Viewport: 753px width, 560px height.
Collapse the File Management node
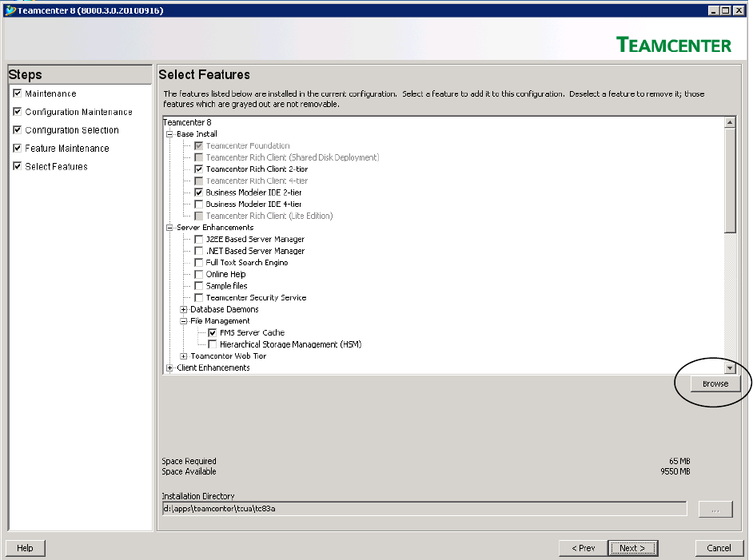(183, 321)
